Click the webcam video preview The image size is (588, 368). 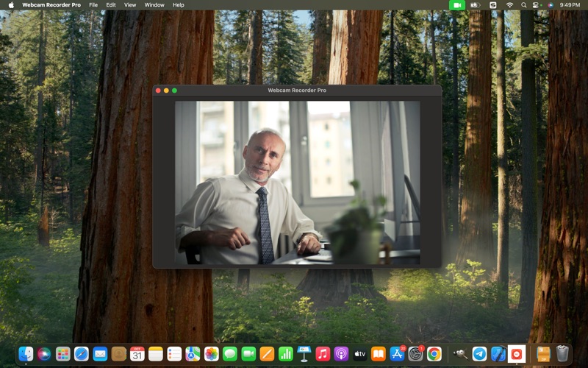(297, 183)
